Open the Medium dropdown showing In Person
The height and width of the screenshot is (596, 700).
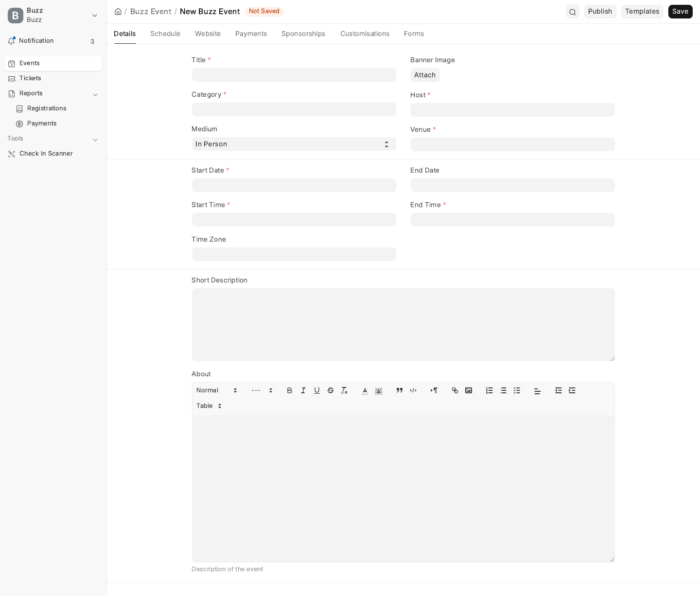pos(294,144)
